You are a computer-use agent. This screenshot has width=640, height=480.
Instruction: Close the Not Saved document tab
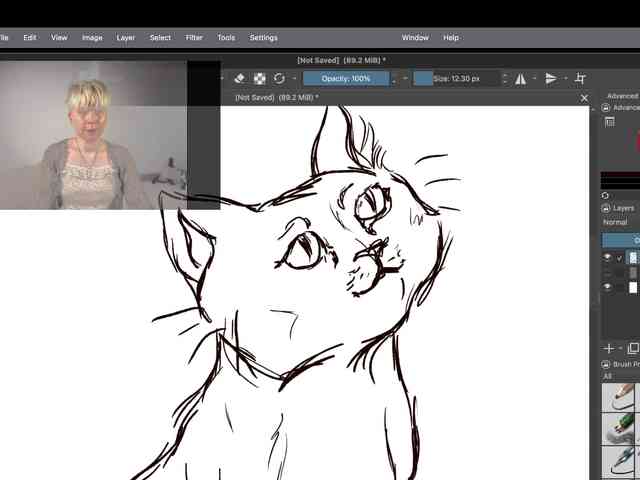click(584, 98)
